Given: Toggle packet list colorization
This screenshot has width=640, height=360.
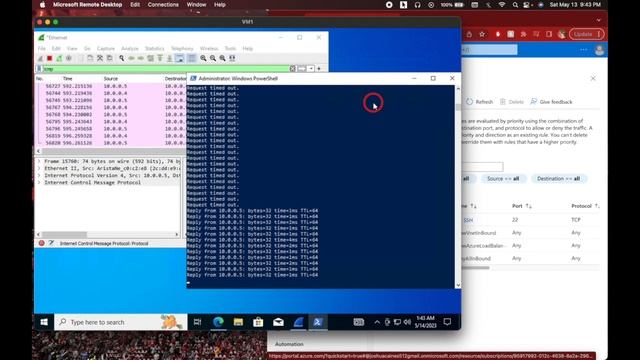Looking at the screenshot, I should (x=191, y=58).
